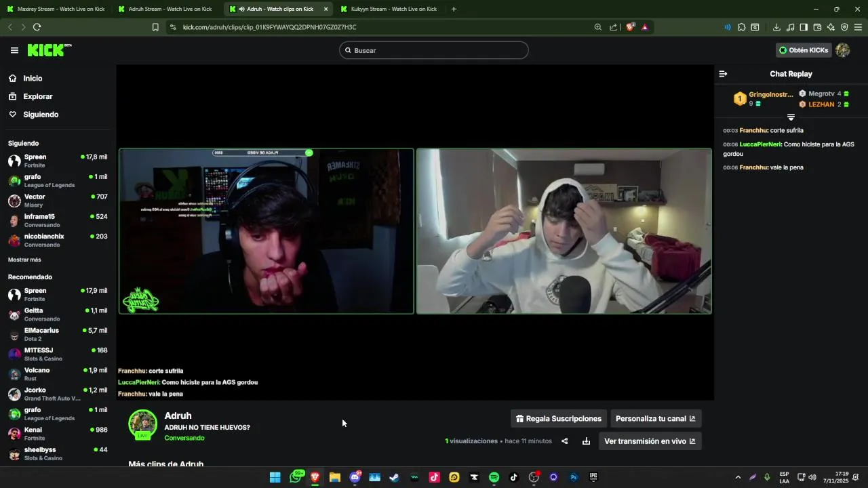Click Megrotv in gift leaderboard
This screenshot has width=868, height=488.
(824, 94)
